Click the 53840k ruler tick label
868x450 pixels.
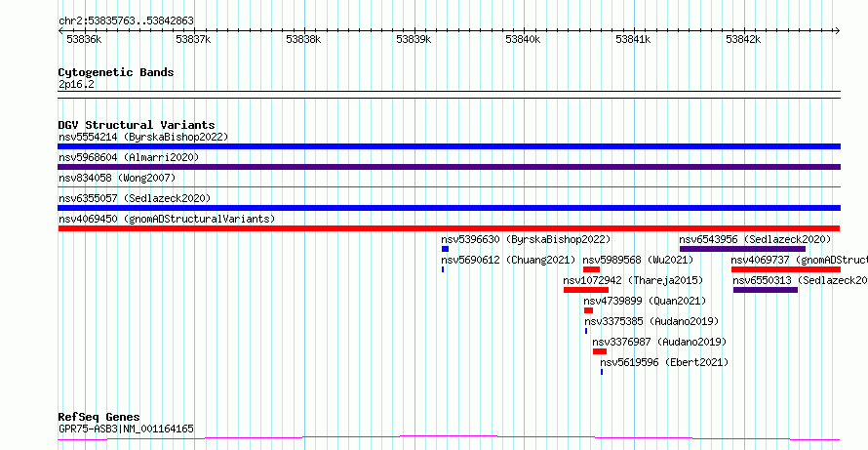point(523,39)
